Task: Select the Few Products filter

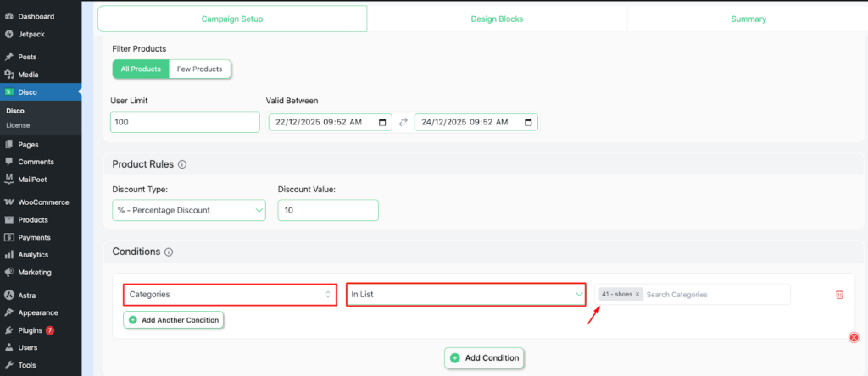Action: click(199, 69)
